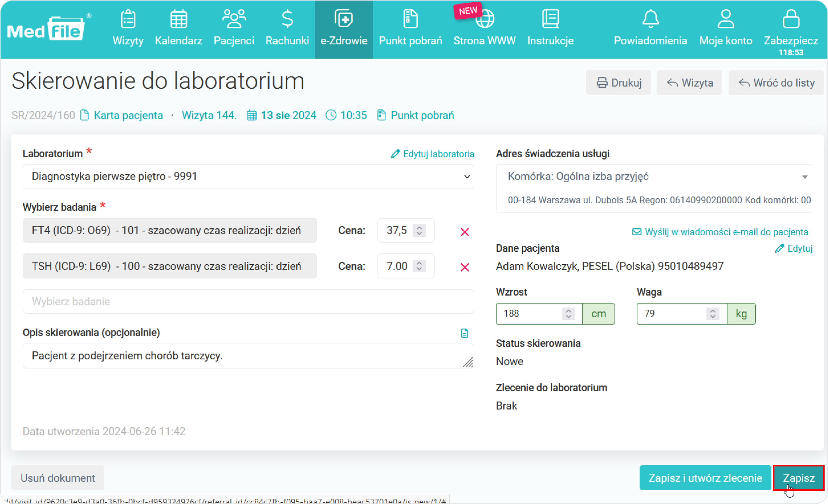Screen dimensions: 828x504
Task: Click the Strona WWW navigation tab
Action: [485, 26]
